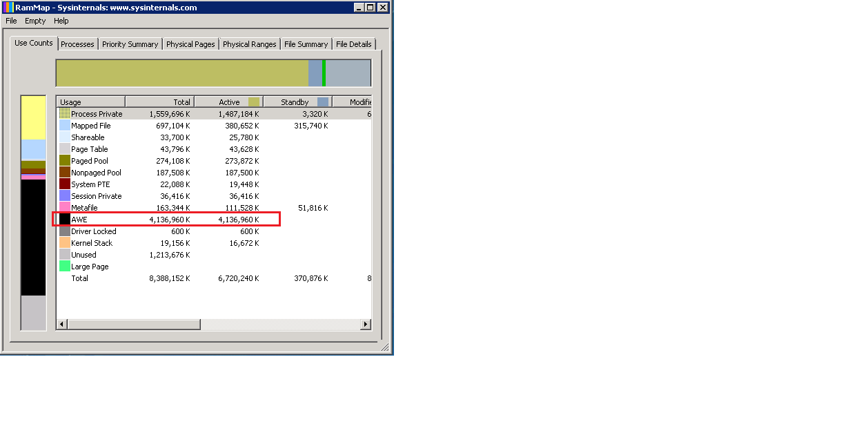Switch to the Physical Pages tab
Viewport: 868px width, 435px height.
(x=190, y=44)
